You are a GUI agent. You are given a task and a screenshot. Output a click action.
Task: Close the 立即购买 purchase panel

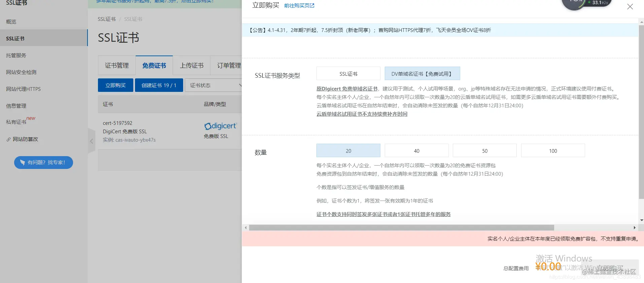click(x=630, y=7)
